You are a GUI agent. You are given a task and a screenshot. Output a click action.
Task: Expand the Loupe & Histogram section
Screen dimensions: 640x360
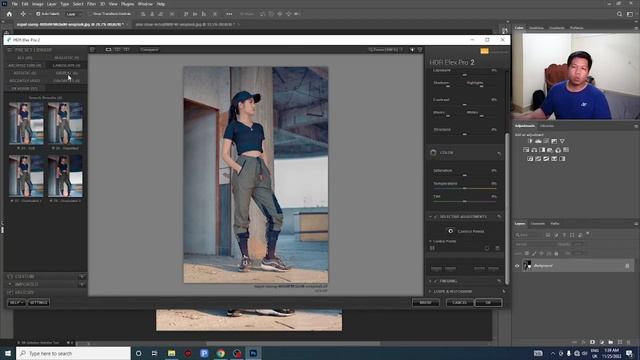click(430, 291)
